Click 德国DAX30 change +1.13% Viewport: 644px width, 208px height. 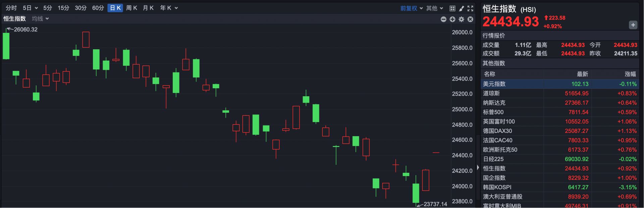(627, 131)
